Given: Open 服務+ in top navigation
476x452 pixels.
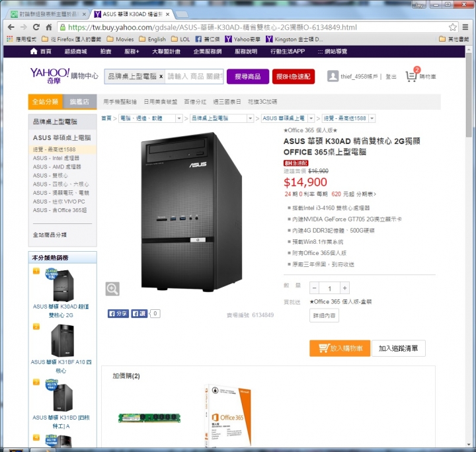Looking at the screenshot, I should (x=132, y=52).
